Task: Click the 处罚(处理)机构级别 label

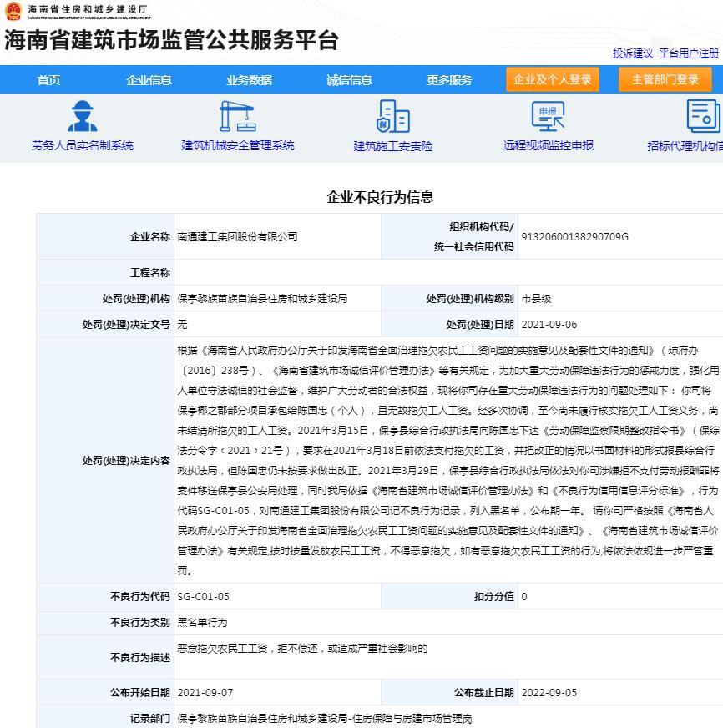Action: pos(470,299)
